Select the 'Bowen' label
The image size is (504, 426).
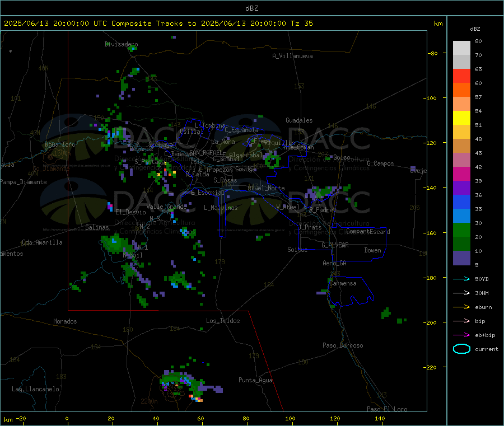coord(373,250)
